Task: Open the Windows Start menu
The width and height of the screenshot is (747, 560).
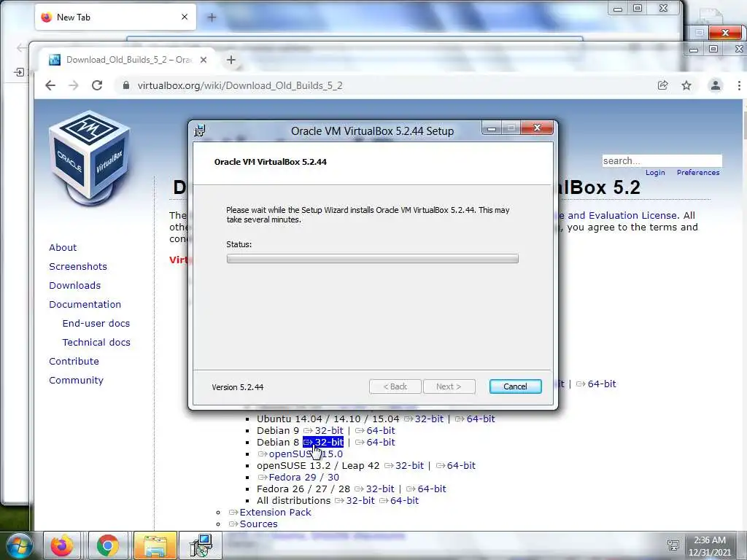Action: [x=20, y=545]
